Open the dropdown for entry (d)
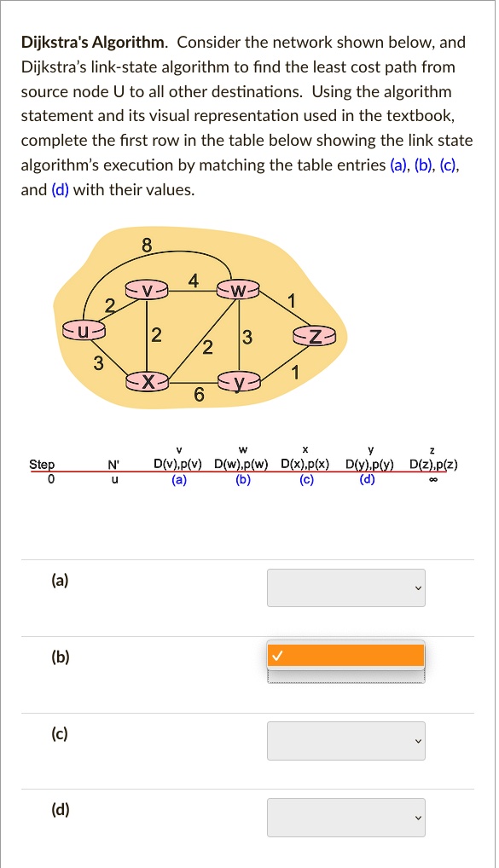 click(x=346, y=817)
